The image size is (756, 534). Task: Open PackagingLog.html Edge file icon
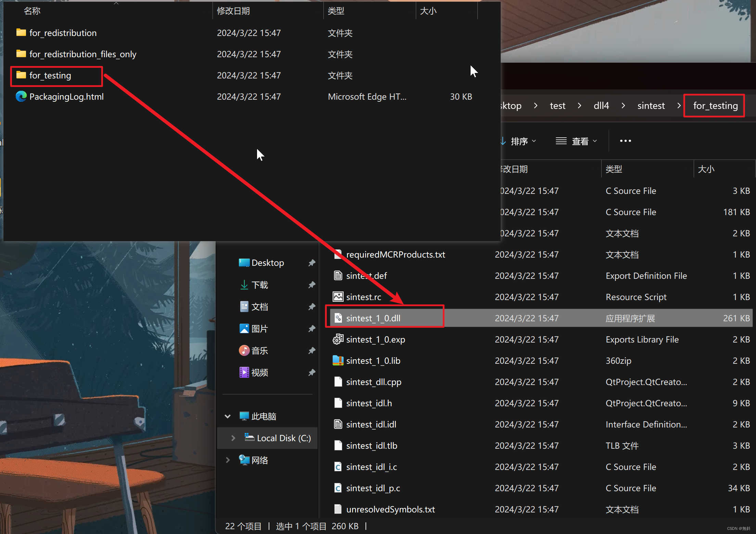(x=21, y=97)
